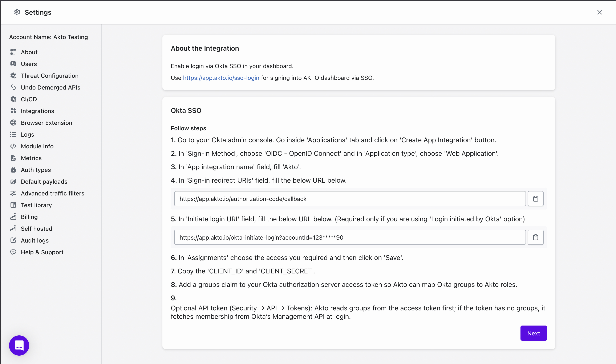
Task: Copy the sign-in redirect URI to clipboard
Action: pyautogui.click(x=535, y=199)
